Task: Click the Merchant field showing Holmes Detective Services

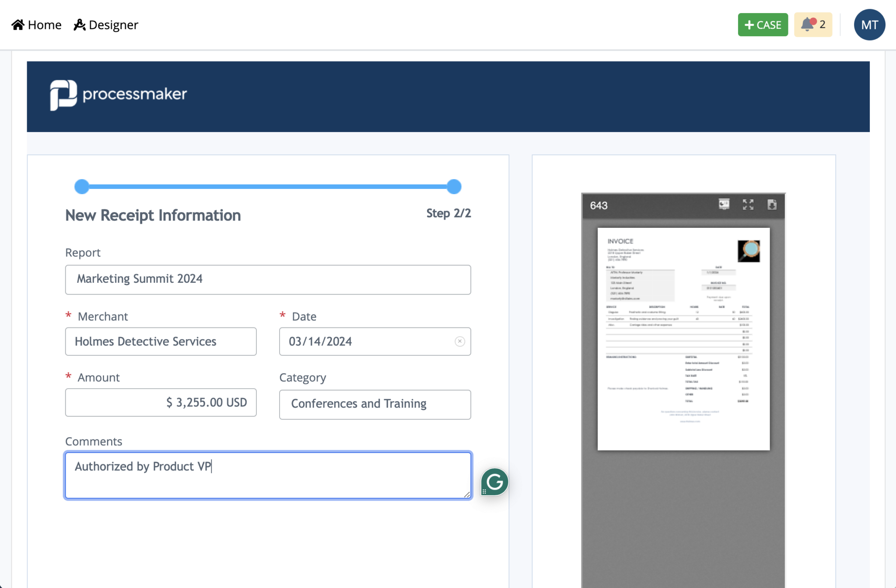Action: click(x=161, y=341)
